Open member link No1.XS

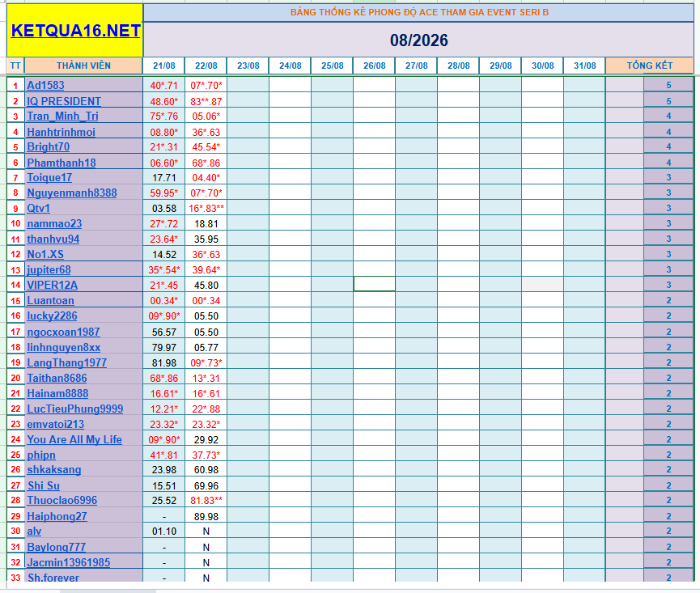[x=45, y=254]
